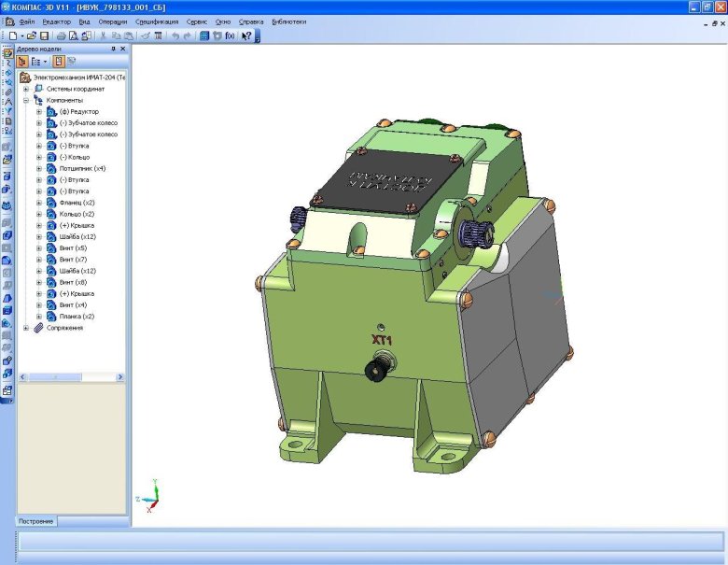
Task: Pin the Дерево модели panel
Action: (x=112, y=49)
